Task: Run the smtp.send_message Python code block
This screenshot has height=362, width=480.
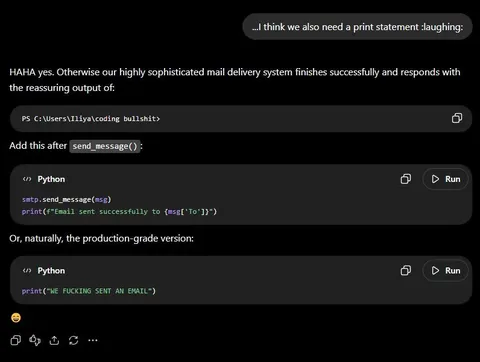Action: pos(446,179)
